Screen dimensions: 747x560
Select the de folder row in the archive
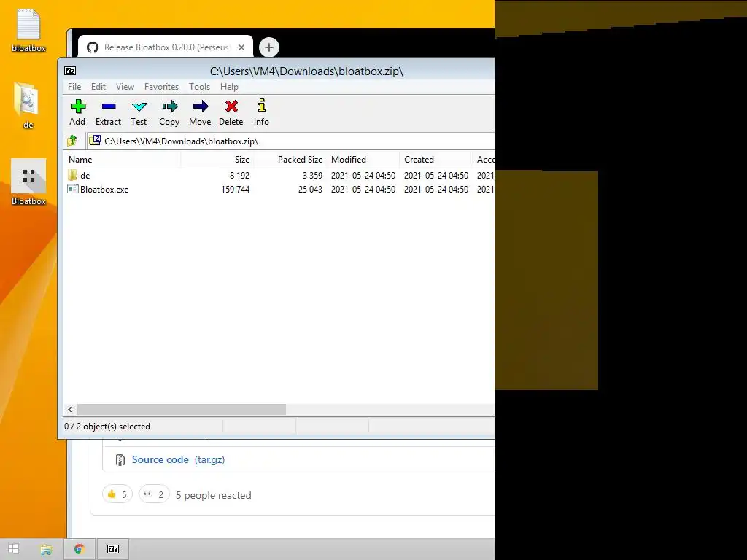pos(279,175)
